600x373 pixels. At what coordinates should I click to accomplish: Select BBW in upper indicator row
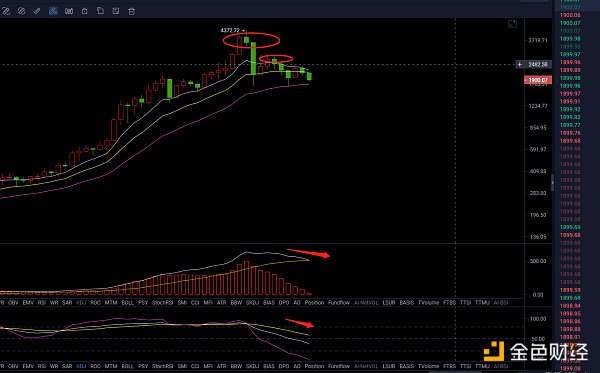tap(236, 303)
